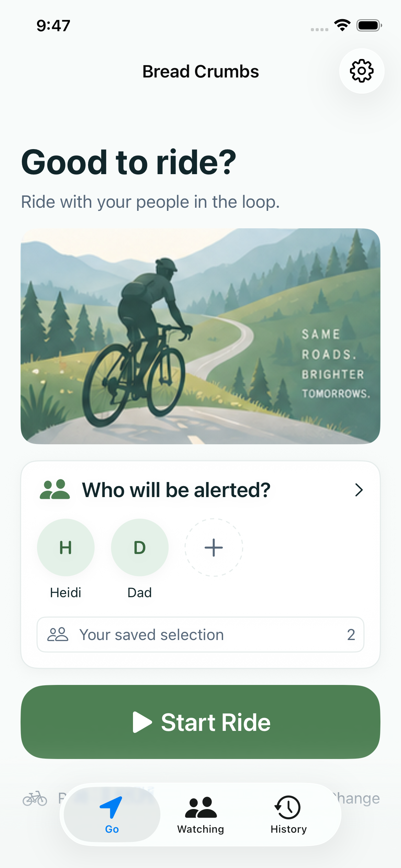The height and width of the screenshot is (868, 401).
Task: Tap the Who will be alerted? heading
Action: click(176, 490)
